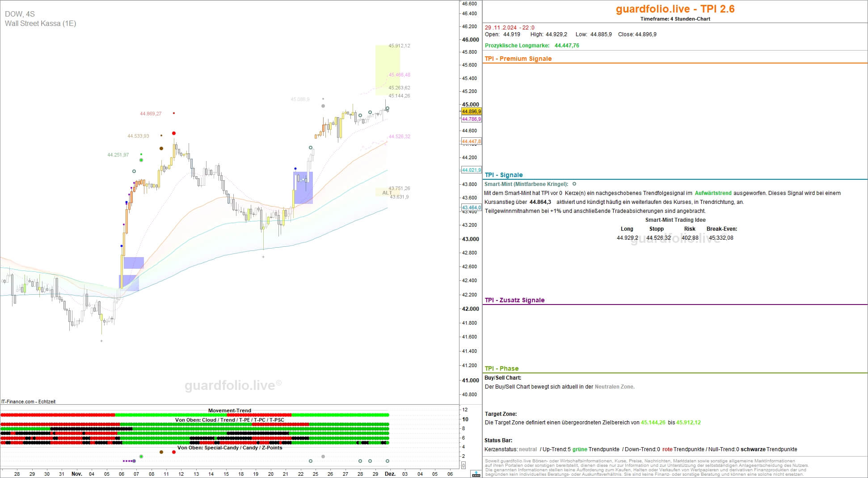Click the IT-Finance.com - Echtzeit label
868x478 pixels.
pos(29,402)
